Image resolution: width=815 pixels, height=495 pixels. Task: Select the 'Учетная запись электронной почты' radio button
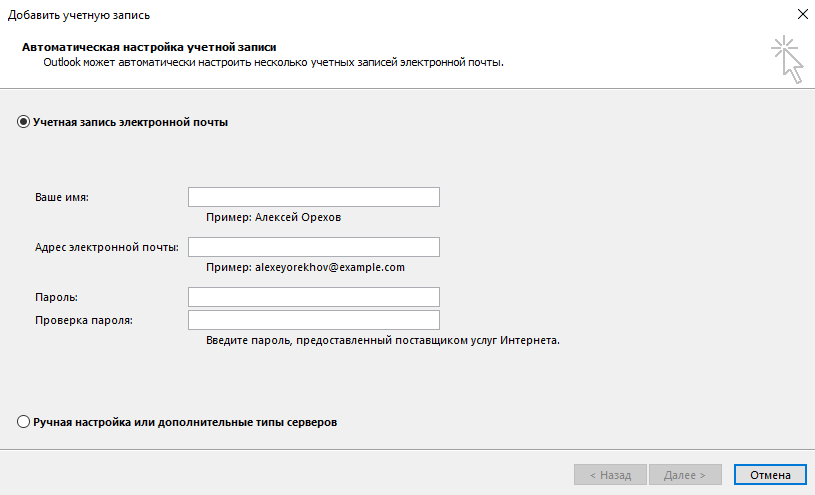(x=23, y=122)
